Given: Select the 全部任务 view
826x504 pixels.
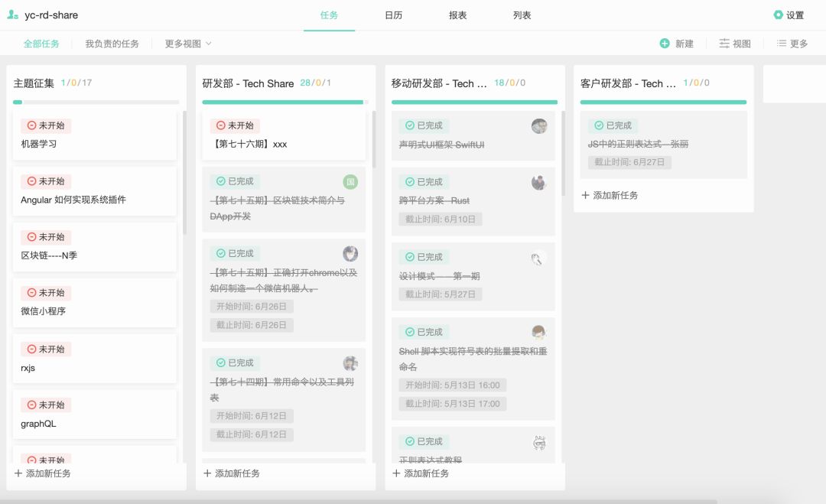Looking at the screenshot, I should [41, 44].
